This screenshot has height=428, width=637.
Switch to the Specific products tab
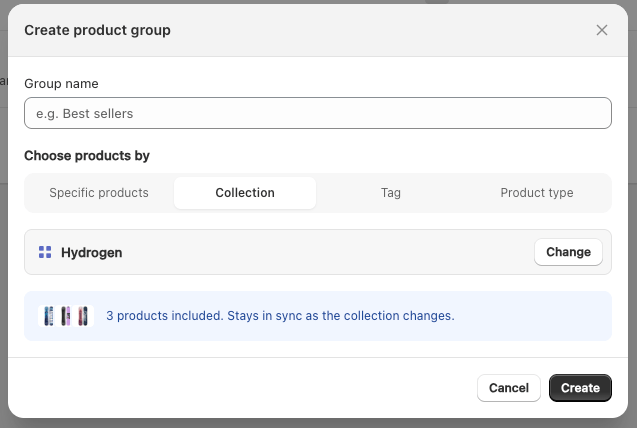[99, 193]
